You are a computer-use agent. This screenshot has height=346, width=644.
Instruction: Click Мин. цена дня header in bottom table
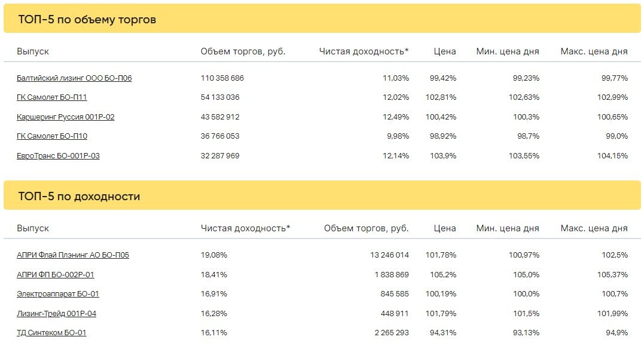pyautogui.click(x=508, y=228)
